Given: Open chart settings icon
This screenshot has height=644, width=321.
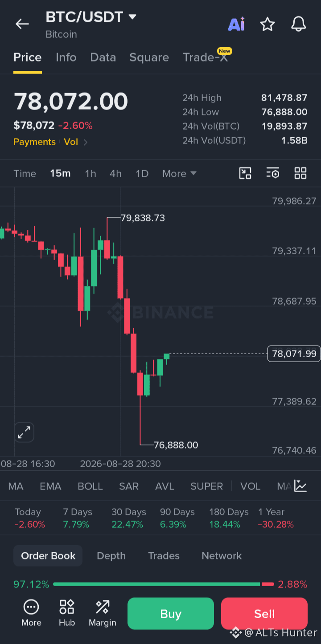Looking at the screenshot, I should click(x=272, y=173).
